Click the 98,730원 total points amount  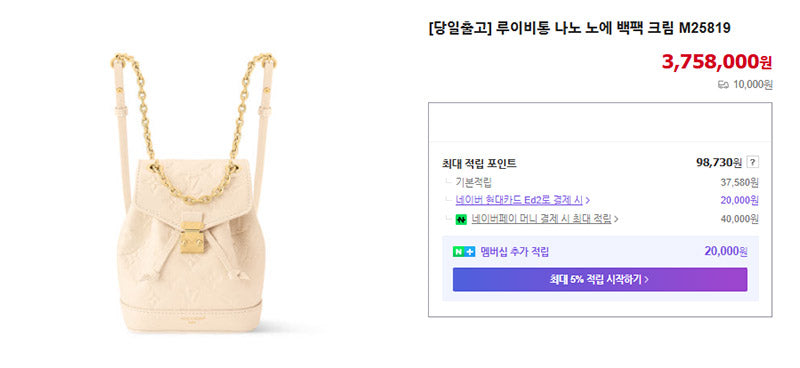(719, 163)
